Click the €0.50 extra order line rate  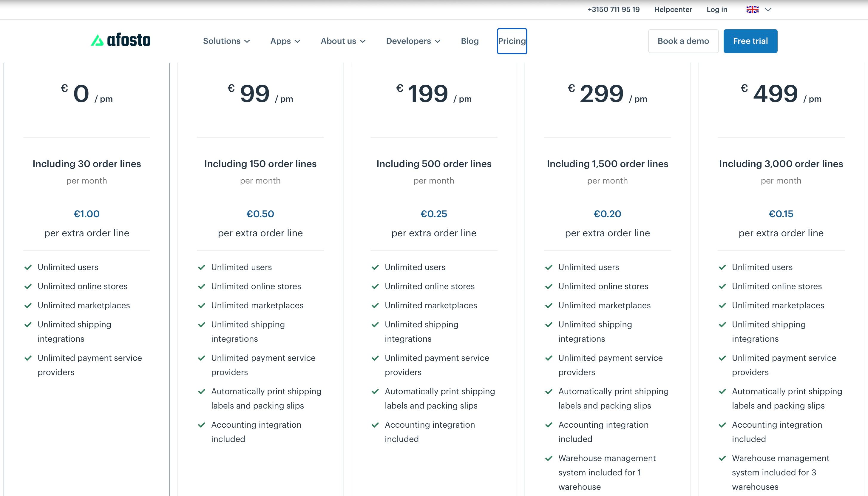(260, 214)
